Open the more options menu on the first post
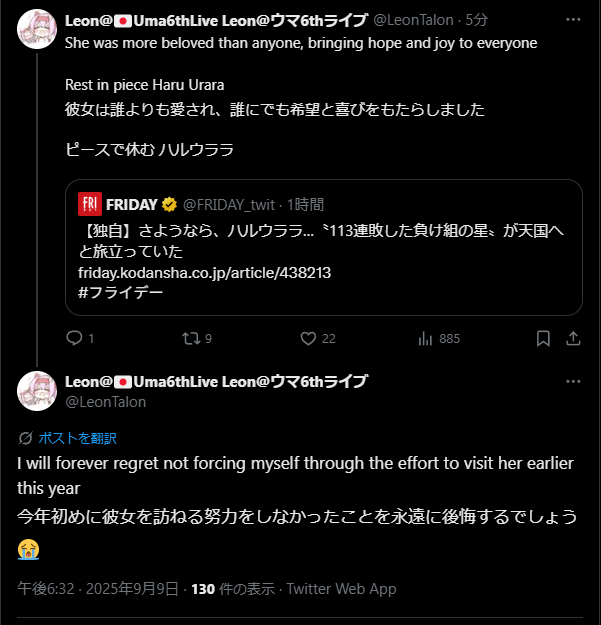 tap(573, 20)
